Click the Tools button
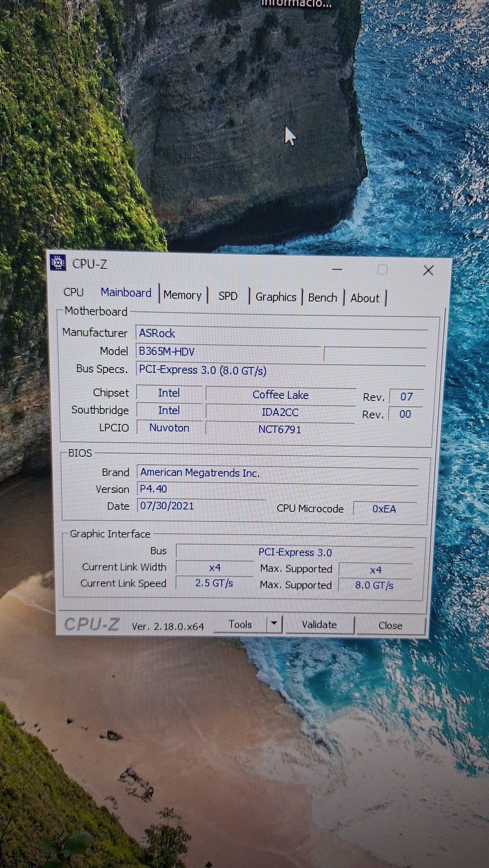Screen dimensions: 489x868 [240, 624]
